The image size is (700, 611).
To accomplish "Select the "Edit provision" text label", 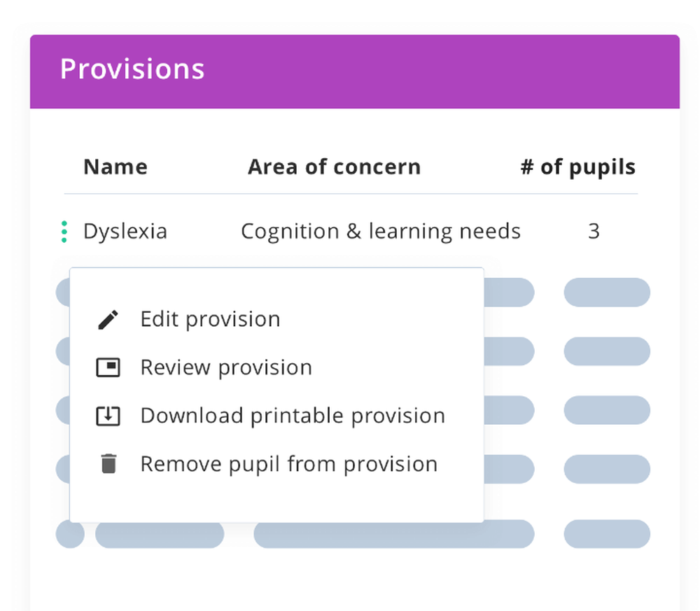I will (210, 319).
